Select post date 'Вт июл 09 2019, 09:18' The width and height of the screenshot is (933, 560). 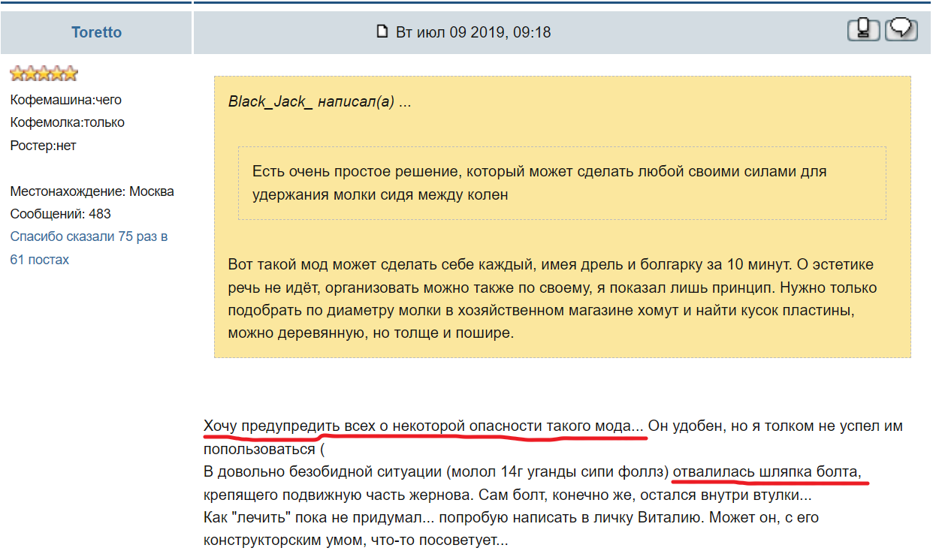click(473, 32)
